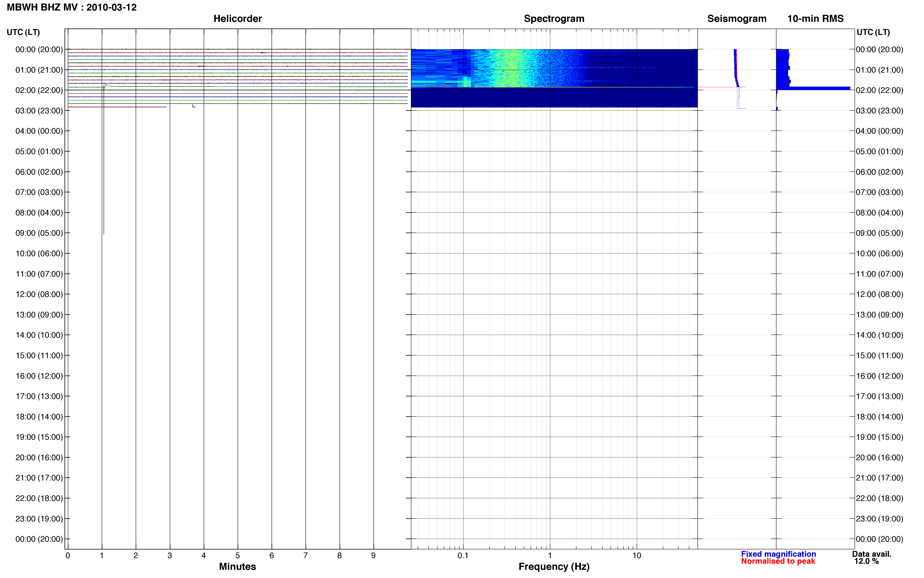
Task: Click '15:00 (11:00)' on the left time axis
Action: point(39,355)
